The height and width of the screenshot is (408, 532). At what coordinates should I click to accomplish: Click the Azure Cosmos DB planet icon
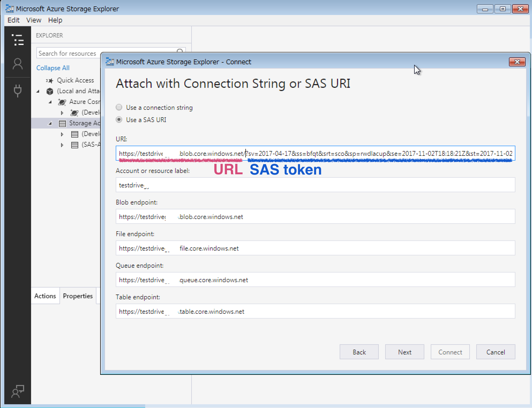[x=62, y=102]
